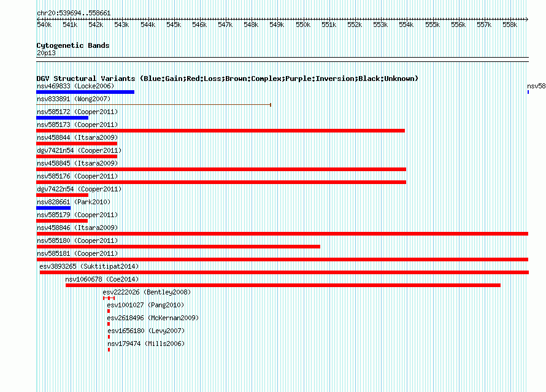Image resolution: width=546 pixels, height=392 pixels.
Task: Open nsv179474 (Mills2006) variant label
Action: (146, 344)
